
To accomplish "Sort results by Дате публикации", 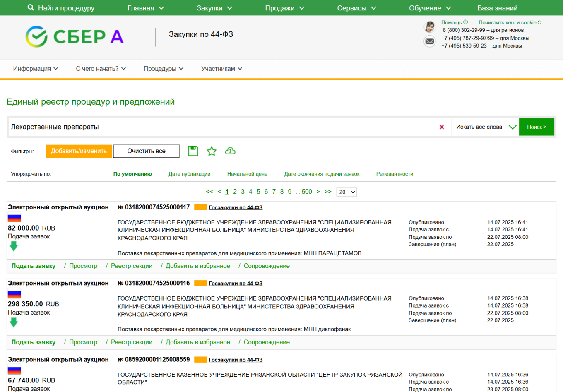I will tap(189, 174).
